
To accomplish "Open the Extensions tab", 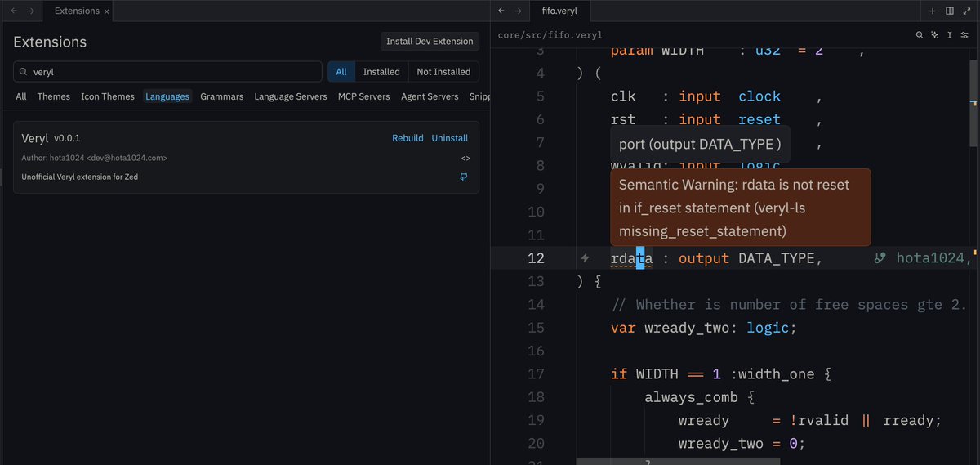I will click(77, 11).
